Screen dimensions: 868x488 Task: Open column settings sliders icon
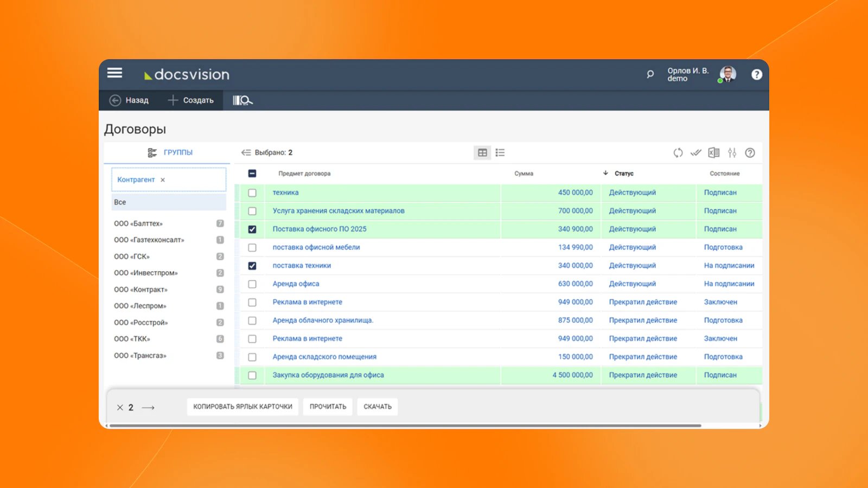(x=732, y=153)
